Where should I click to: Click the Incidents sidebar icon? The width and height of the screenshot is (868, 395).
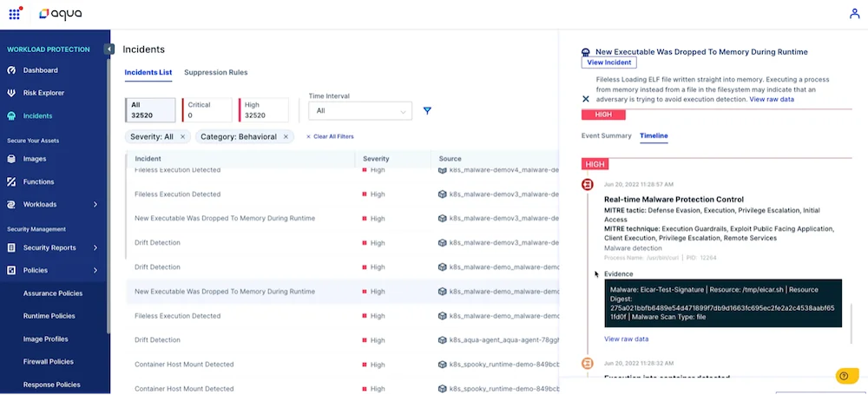(x=11, y=115)
